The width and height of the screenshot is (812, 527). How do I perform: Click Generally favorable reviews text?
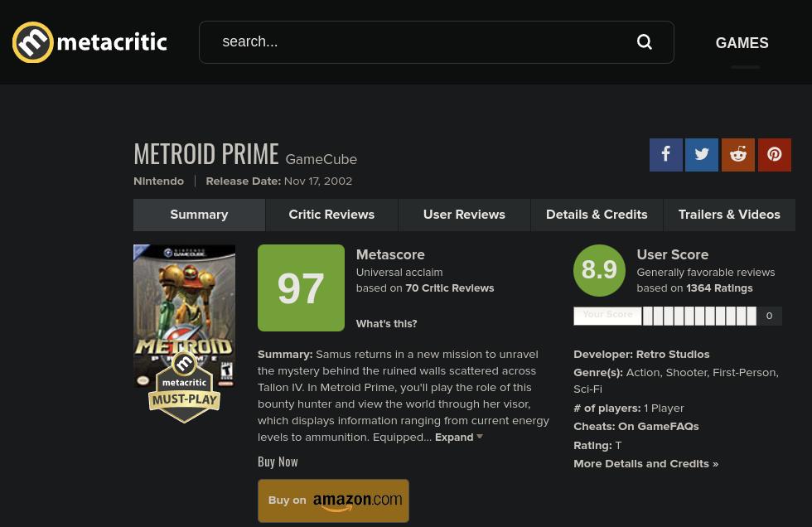click(x=706, y=273)
